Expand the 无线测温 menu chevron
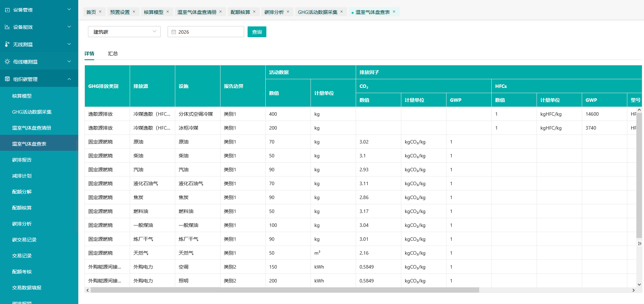The width and height of the screenshot is (644, 304). [69, 44]
